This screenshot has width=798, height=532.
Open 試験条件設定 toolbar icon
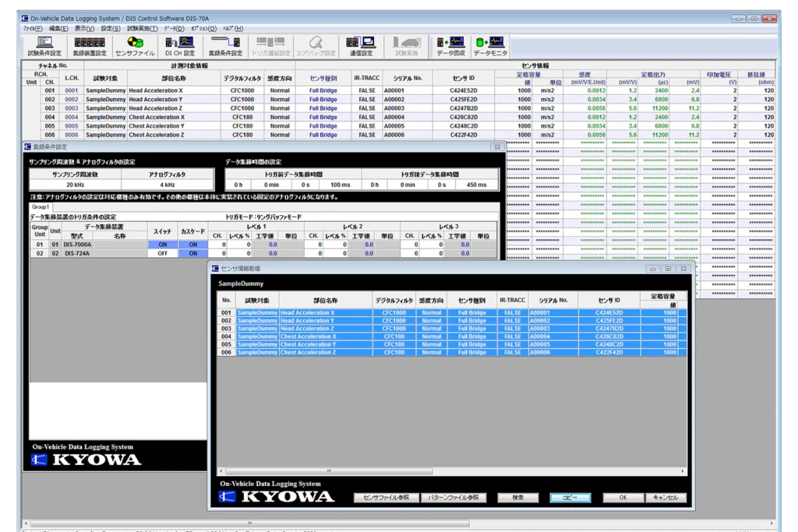44,46
